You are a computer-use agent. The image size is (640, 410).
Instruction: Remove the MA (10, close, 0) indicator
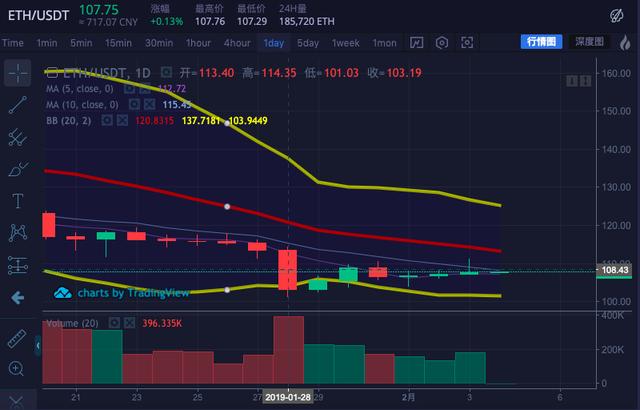149,105
